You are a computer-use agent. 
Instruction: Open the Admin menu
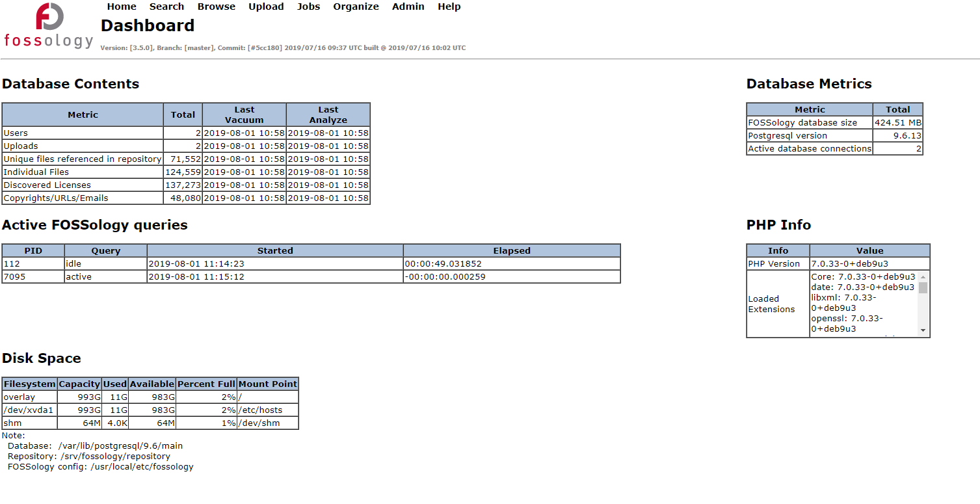[408, 7]
